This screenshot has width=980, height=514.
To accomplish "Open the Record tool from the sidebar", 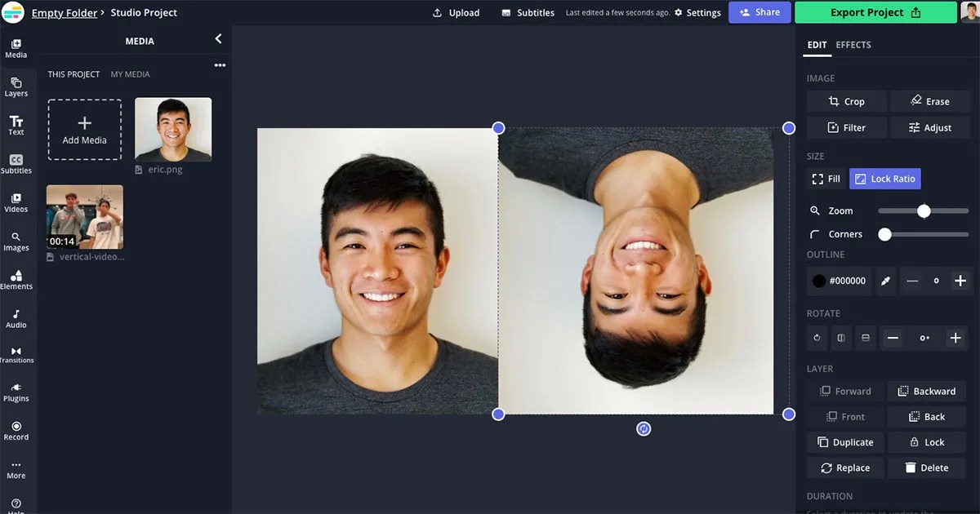I will point(16,430).
